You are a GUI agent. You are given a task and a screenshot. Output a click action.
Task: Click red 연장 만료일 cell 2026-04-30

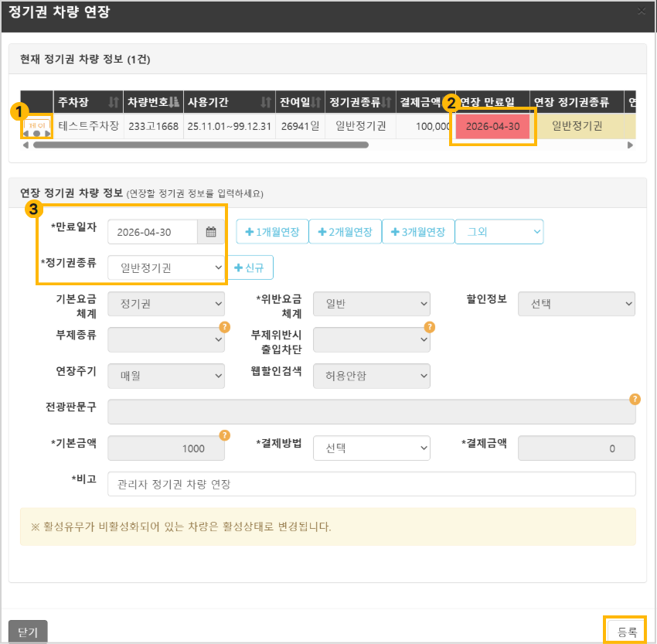(x=492, y=126)
